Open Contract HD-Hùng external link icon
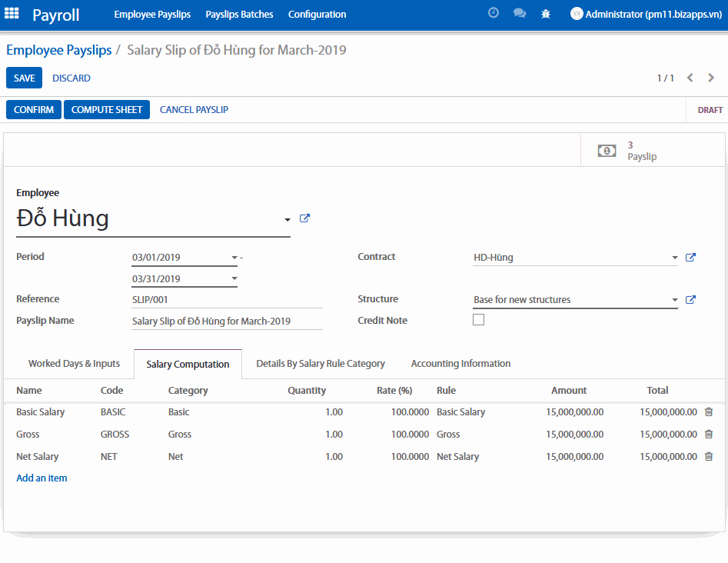 coord(690,258)
